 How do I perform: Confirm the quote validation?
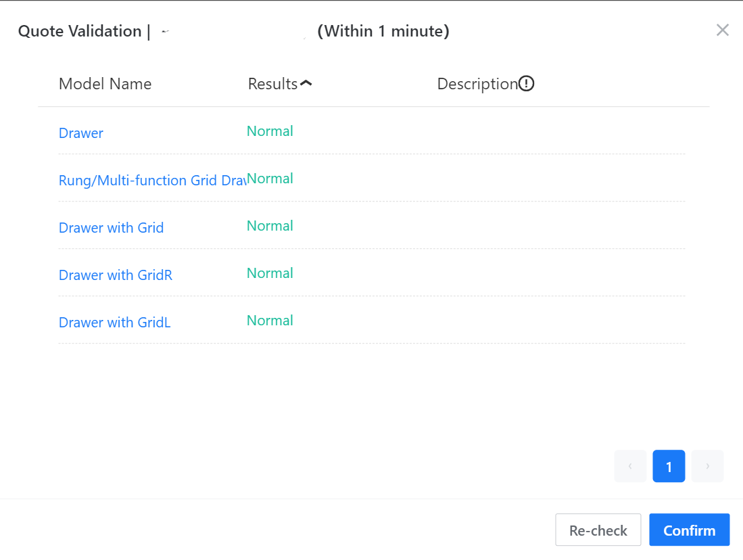click(689, 530)
